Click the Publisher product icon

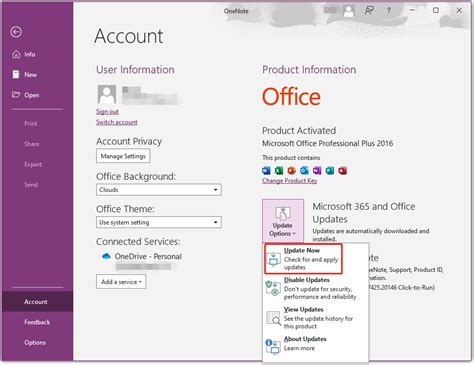(x=330, y=171)
